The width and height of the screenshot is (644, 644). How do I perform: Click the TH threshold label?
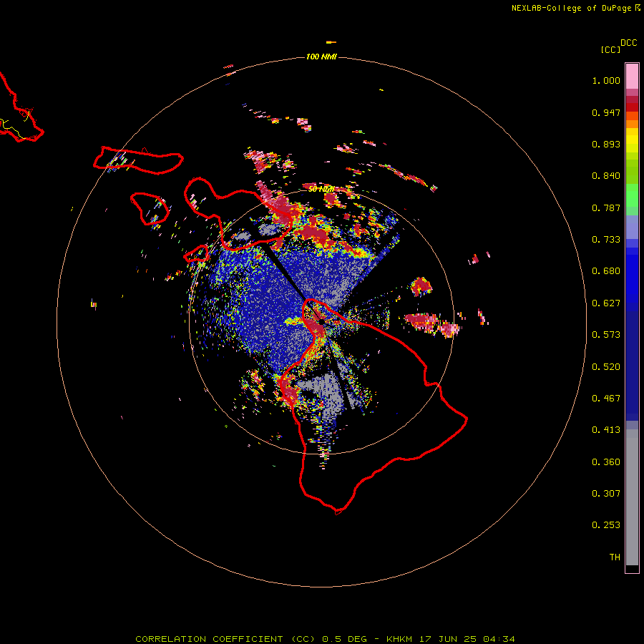(615, 557)
